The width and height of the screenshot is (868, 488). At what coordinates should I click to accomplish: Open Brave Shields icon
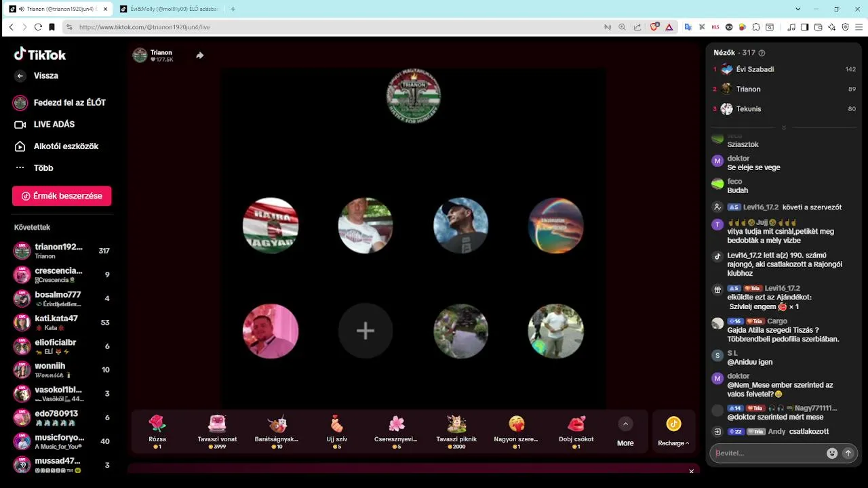654,27
